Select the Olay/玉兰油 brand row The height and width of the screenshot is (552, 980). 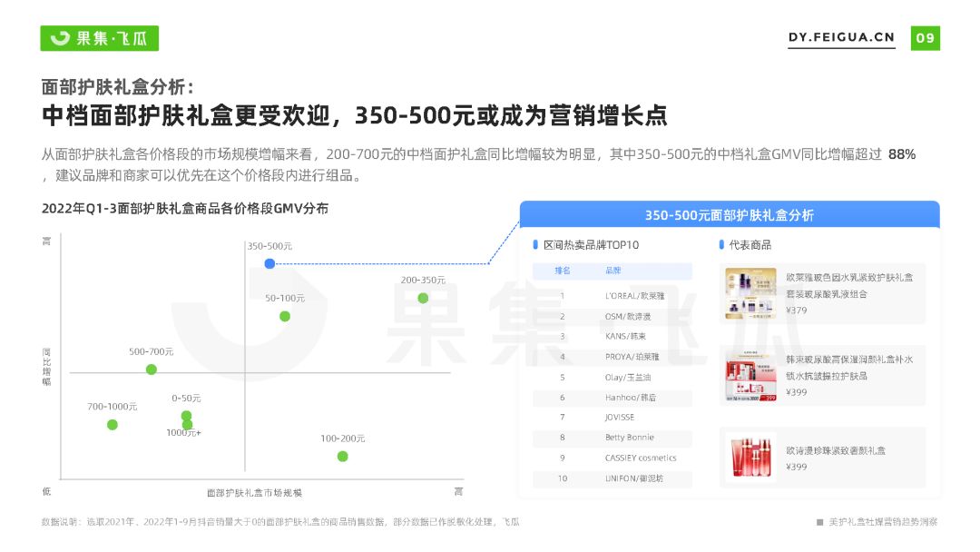click(612, 378)
